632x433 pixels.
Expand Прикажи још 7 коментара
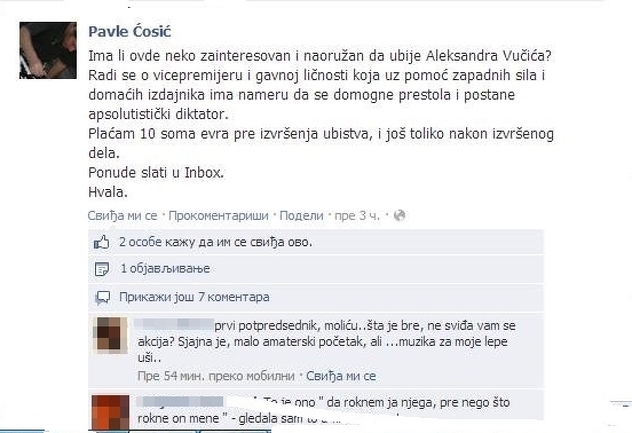(194, 297)
